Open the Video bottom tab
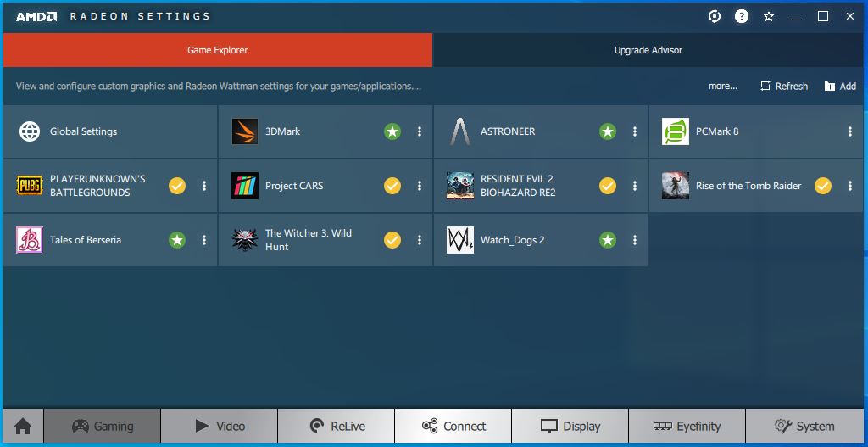868x447 pixels. coord(220,426)
